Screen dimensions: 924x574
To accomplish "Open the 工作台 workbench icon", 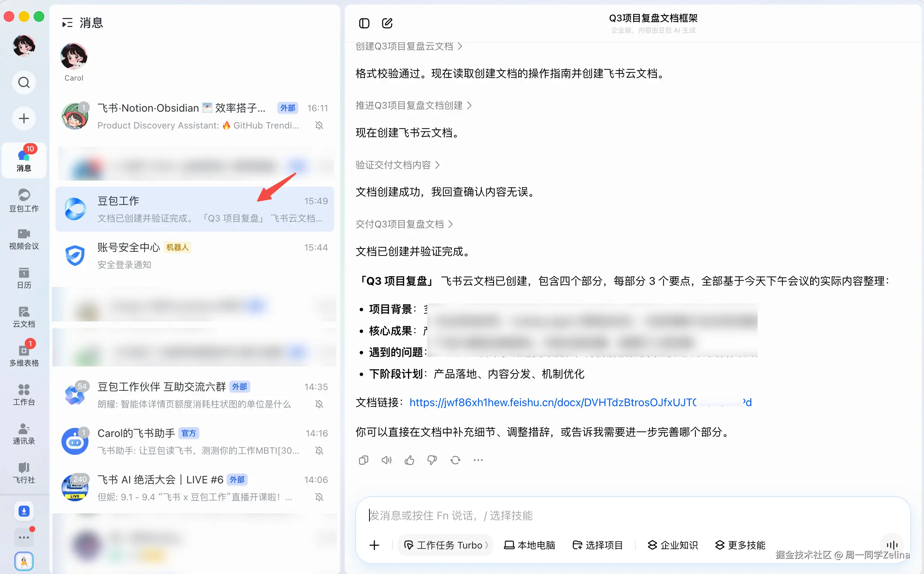I will tap(24, 395).
